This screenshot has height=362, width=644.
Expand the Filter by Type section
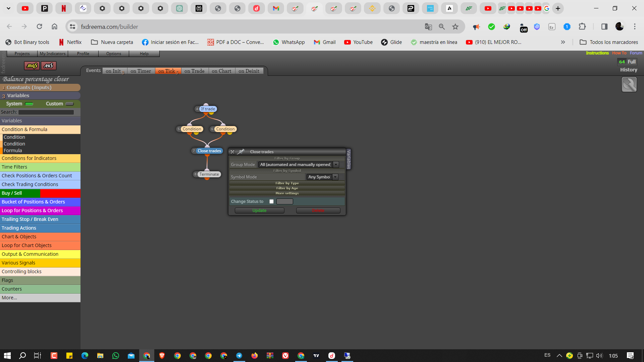point(287,183)
